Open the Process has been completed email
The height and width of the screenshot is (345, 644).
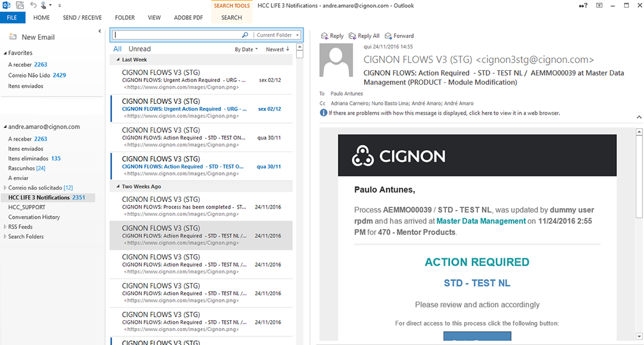[x=202, y=206]
